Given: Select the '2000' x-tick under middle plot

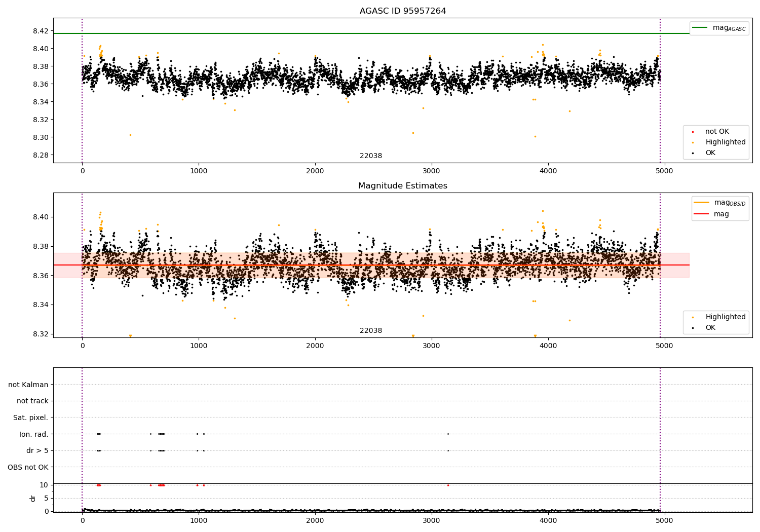Looking at the screenshot, I should (x=315, y=346).
